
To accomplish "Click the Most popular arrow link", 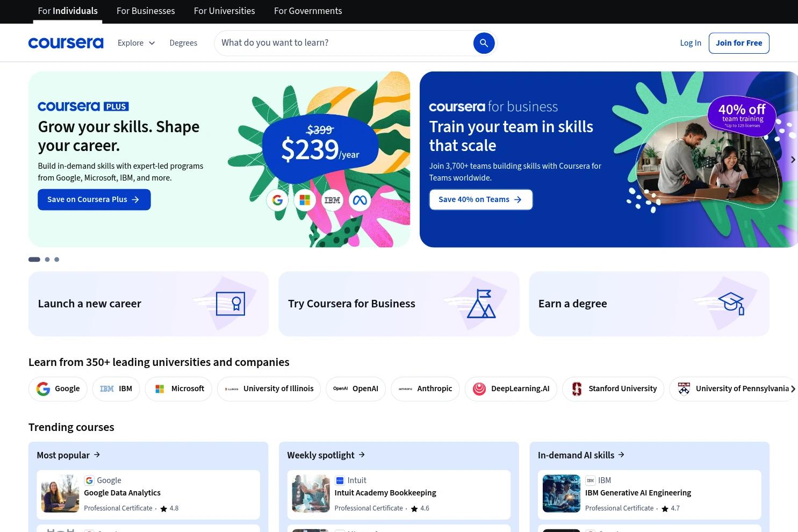I will coord(68,455).
